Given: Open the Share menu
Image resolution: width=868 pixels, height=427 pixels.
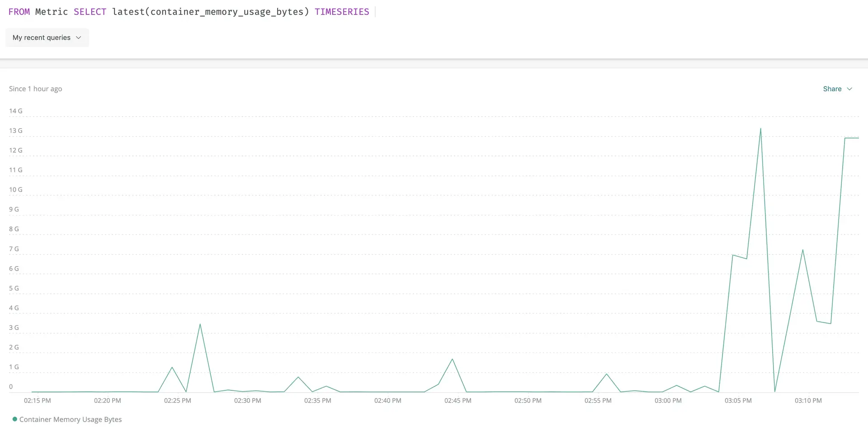Looking at the screenshot, I should pyautogui.click(x=832, y=89).
